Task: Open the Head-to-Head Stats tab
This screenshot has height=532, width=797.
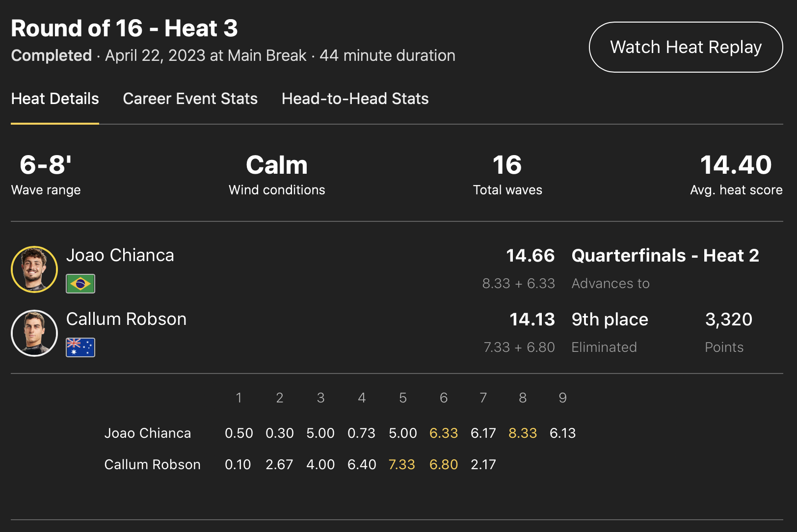Action: [x=355, y=99]
